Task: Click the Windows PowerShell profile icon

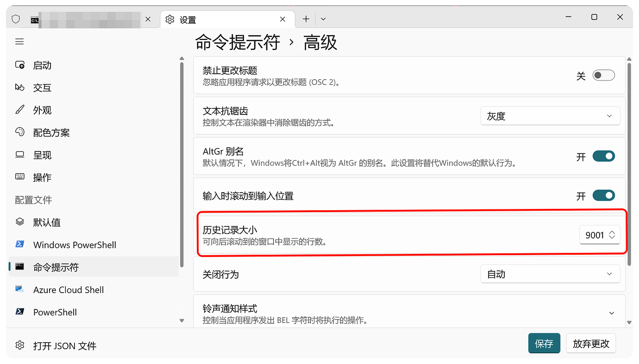Action: (x=20, y=244)
